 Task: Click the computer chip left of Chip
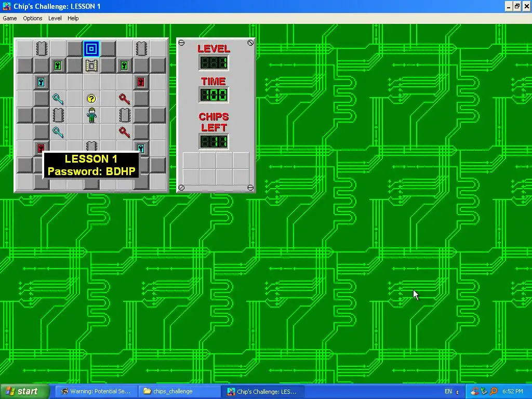pyautogui.click(x=58, y=115)
